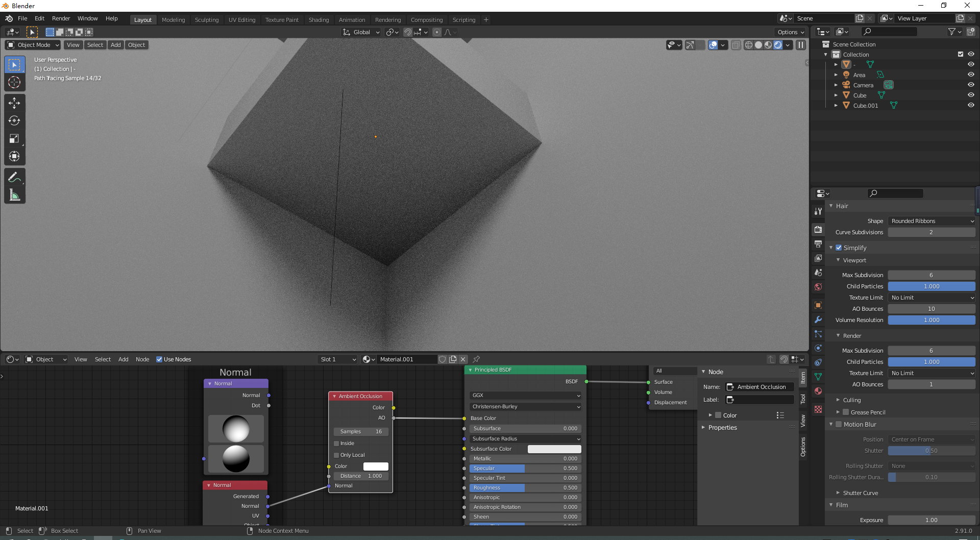Activate the Scale tool
The image size is (980, 540).
pos(14,139)
